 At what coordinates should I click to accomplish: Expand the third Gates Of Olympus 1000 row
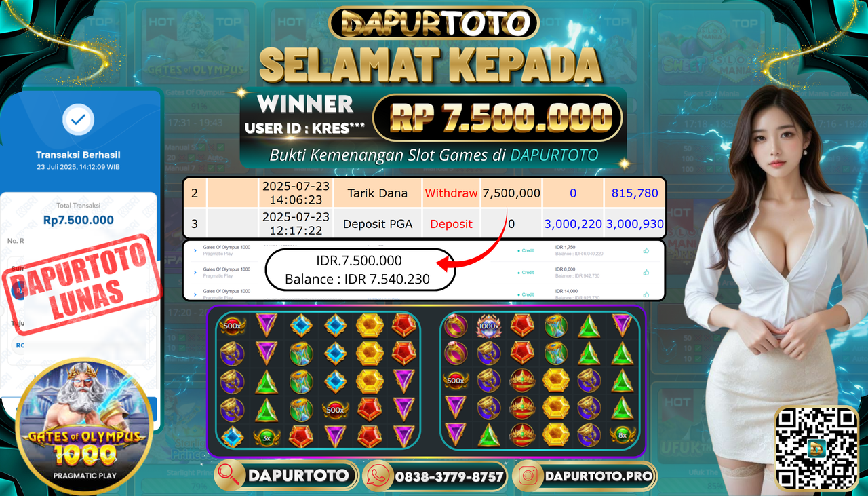coord(195,294)
